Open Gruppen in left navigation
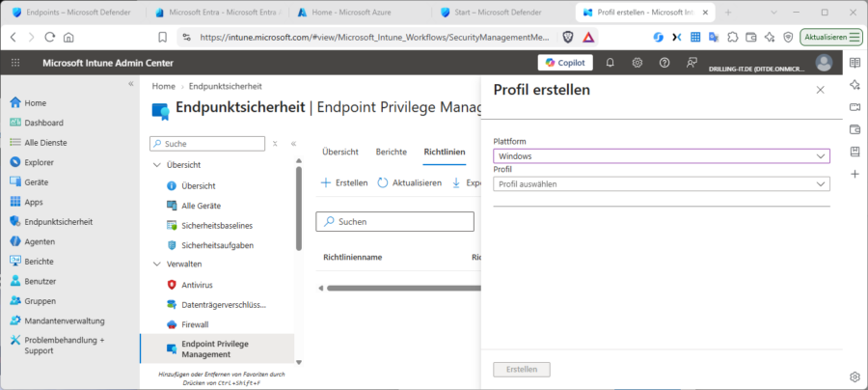The width and height of the screenshot is (868, 390). pyautogui.click(x=33, y=301)
